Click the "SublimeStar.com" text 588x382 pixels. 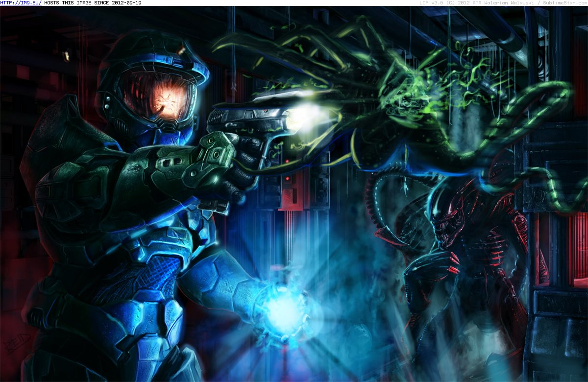click(x=565, y=3)
